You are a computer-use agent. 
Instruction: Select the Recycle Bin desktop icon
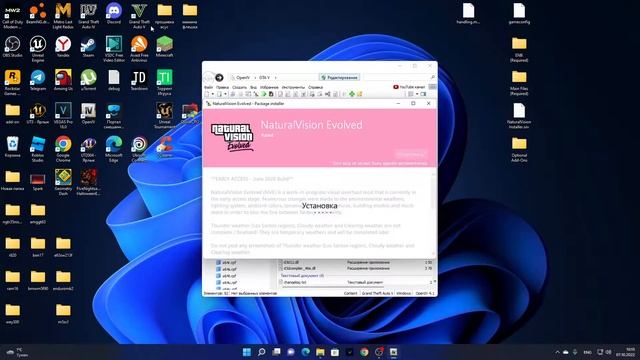[x=12, y=147]
